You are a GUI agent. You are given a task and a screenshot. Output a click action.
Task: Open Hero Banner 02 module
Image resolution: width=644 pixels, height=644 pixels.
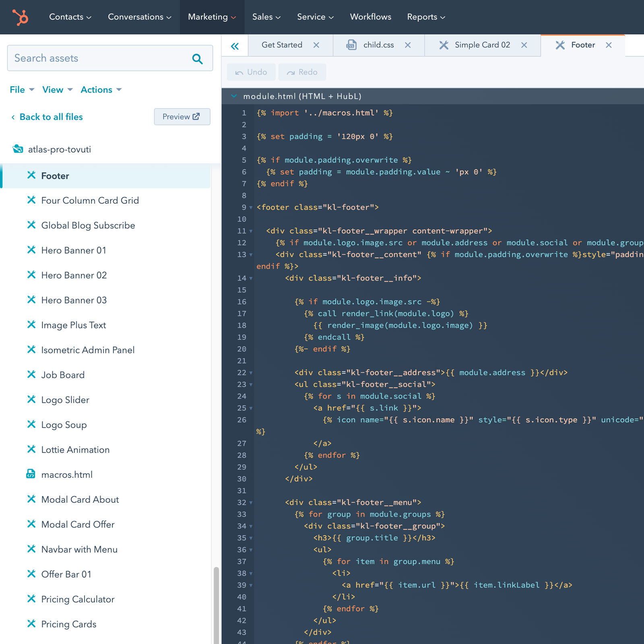(x=74, y=275)
